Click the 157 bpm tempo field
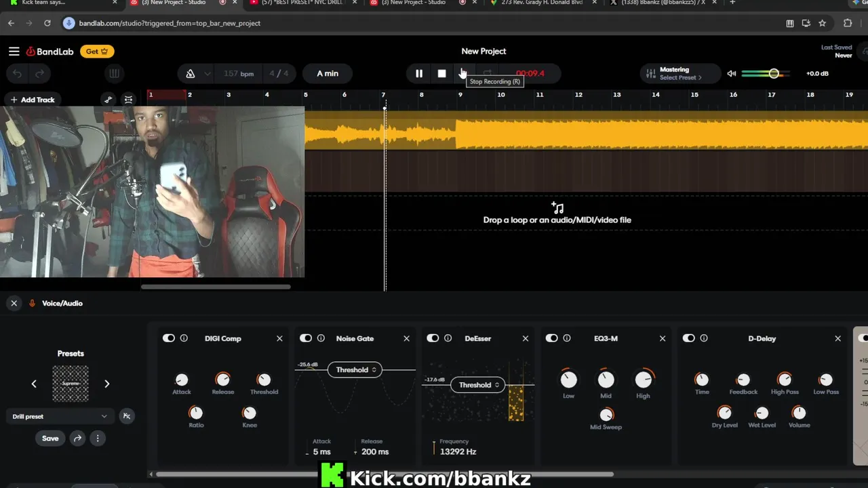 [x=239, y=73]
